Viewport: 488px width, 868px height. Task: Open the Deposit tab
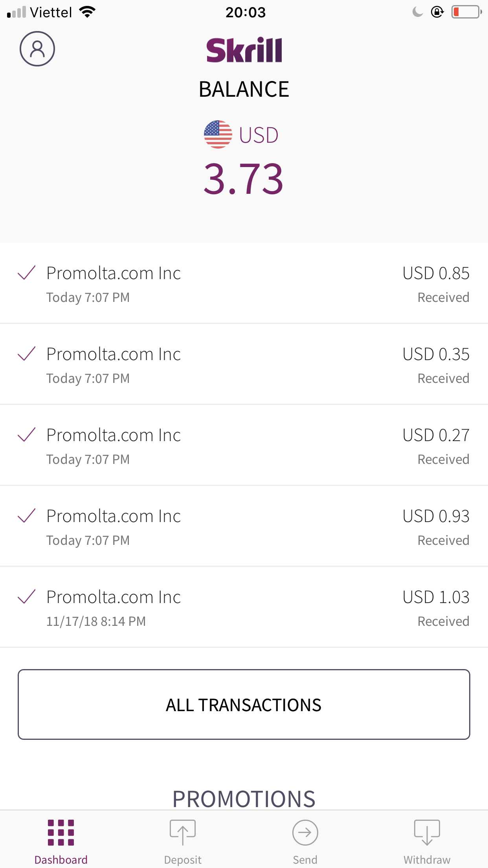[183, 841]
